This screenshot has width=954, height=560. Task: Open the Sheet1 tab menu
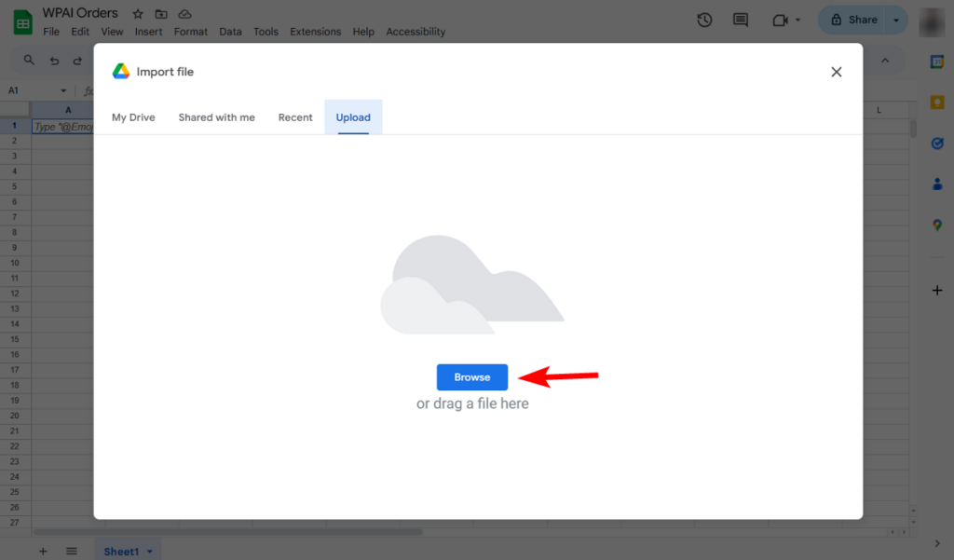pyautogui.click(x=149, y=551)
